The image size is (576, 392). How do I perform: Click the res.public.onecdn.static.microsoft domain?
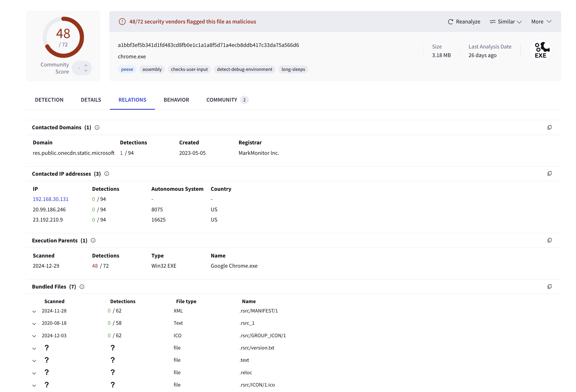pos(74,153)
